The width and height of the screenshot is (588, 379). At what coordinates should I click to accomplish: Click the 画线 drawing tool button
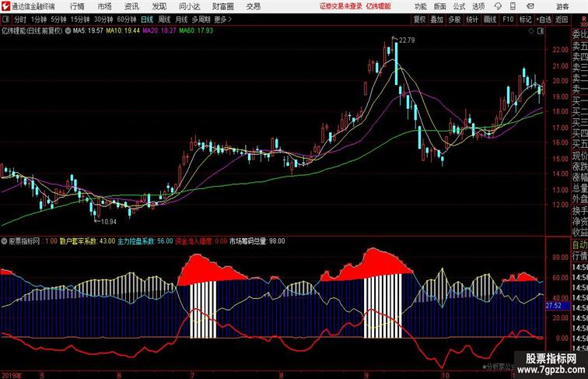[490, 19]
